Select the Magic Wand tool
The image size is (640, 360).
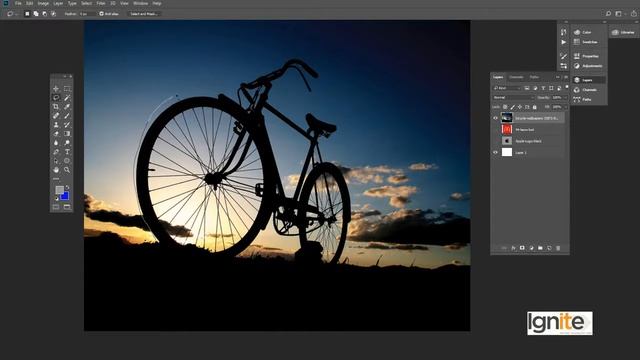click(x=67, y=98)
